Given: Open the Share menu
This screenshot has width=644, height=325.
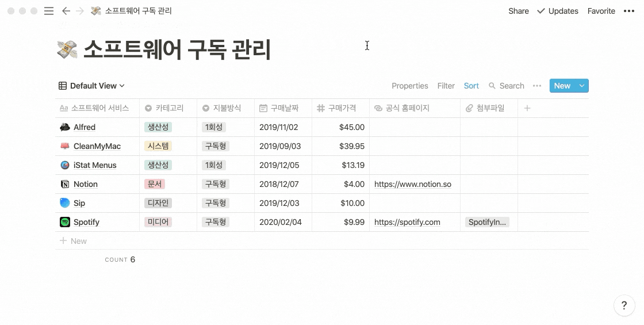Looking at the screenshot, I should click(518, 11).
